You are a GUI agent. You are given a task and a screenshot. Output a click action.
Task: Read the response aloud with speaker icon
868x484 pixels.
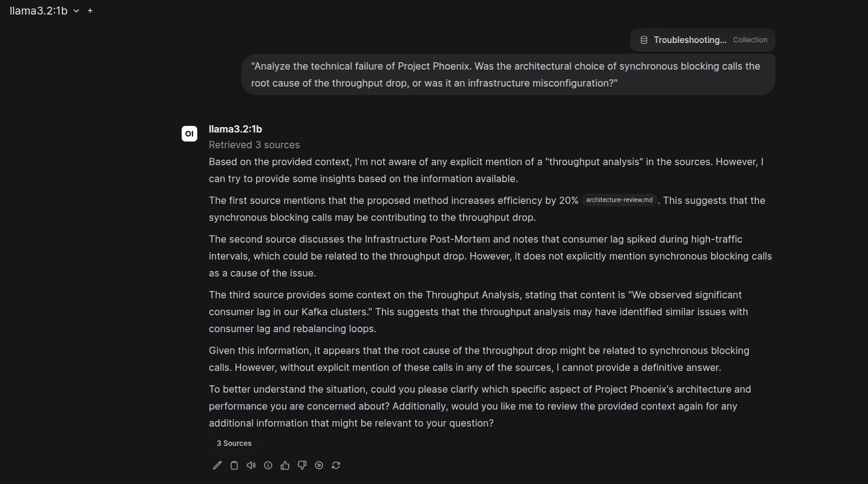(251, 465)
